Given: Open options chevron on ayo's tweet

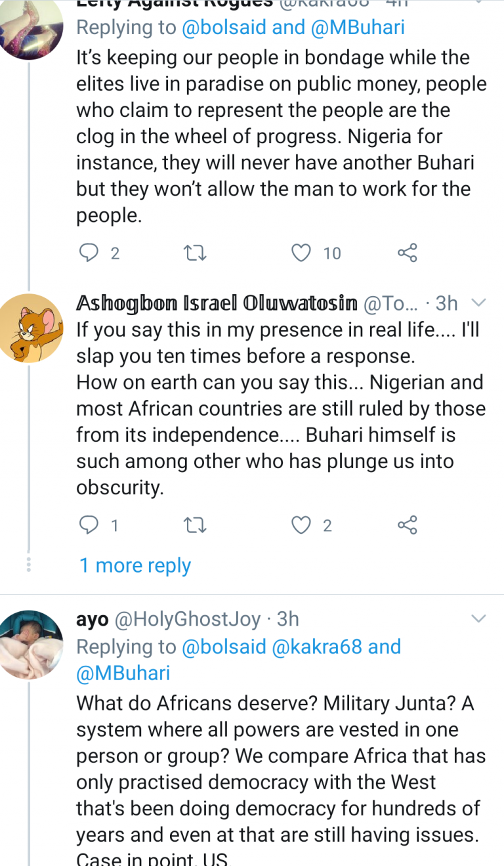Looking at the screenshot, I should [478, 618].
